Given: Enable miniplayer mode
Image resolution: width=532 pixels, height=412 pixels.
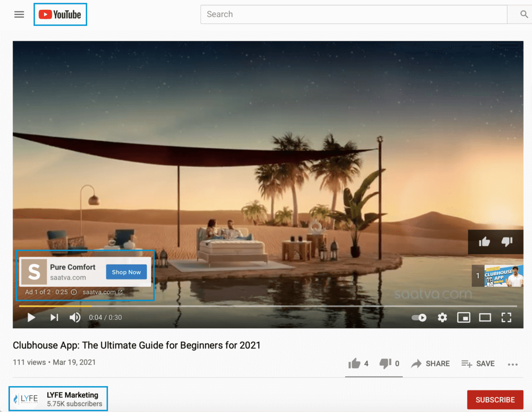Looking at the screenshot, I should click(463, 317).
